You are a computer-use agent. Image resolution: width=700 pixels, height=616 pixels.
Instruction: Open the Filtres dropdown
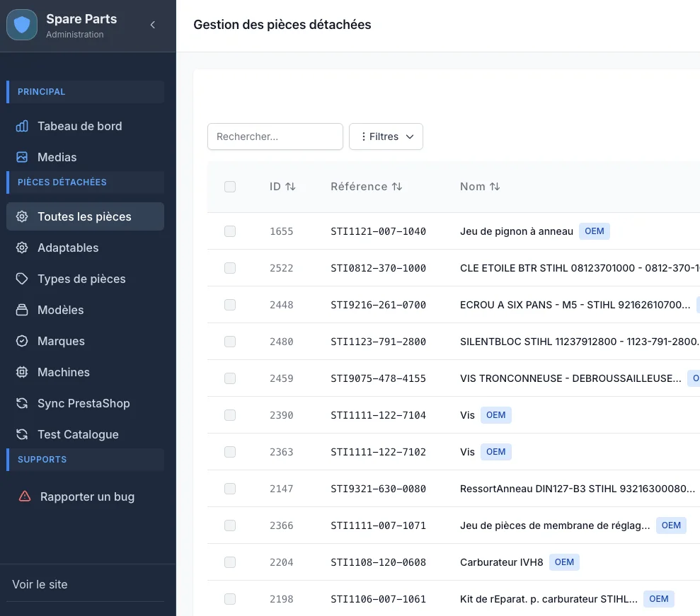coord(386,136)
